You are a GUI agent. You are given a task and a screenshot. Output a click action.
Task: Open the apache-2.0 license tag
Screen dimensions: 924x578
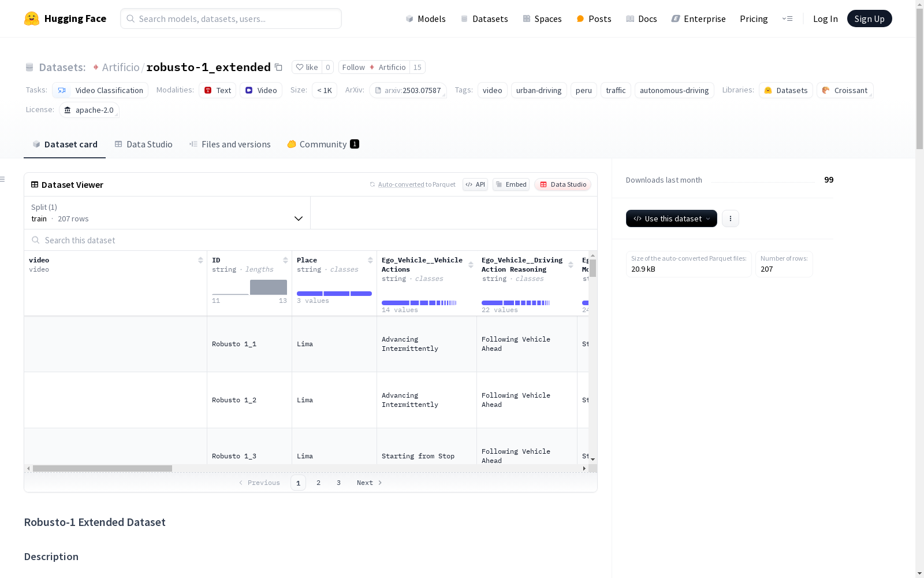tap(89, 110)
